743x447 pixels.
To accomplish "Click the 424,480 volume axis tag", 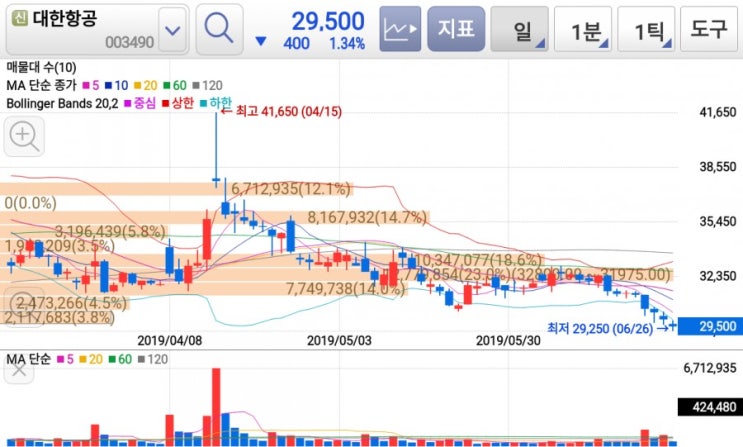I will (710, 407).
